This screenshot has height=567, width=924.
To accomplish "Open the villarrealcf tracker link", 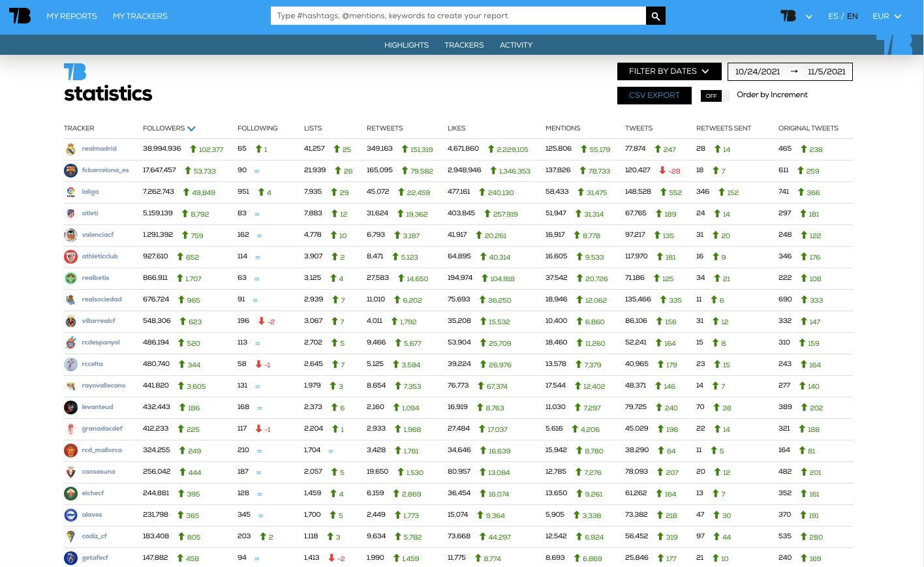I will point(99,321).
